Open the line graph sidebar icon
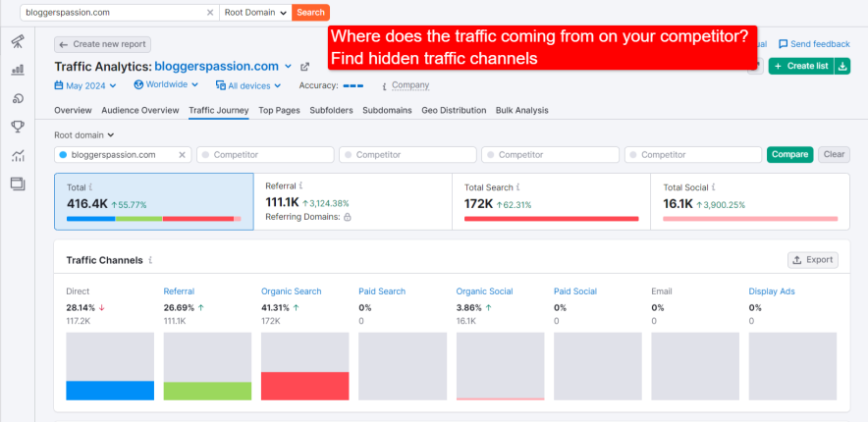Screen dimensions: 868x422 (x=18, y=155)
